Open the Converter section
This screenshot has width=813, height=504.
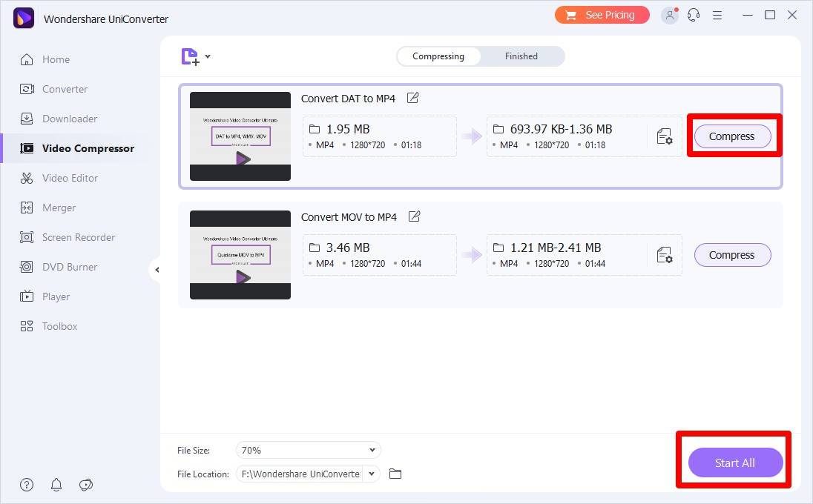(65, 89)
